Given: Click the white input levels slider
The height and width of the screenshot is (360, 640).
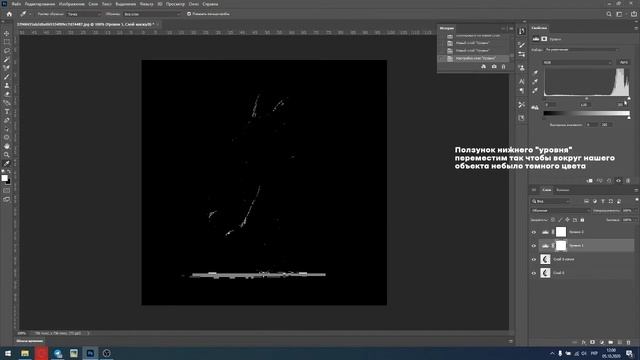Looking at the screenshot, I should pyautogui.click(x=629, y=99).
